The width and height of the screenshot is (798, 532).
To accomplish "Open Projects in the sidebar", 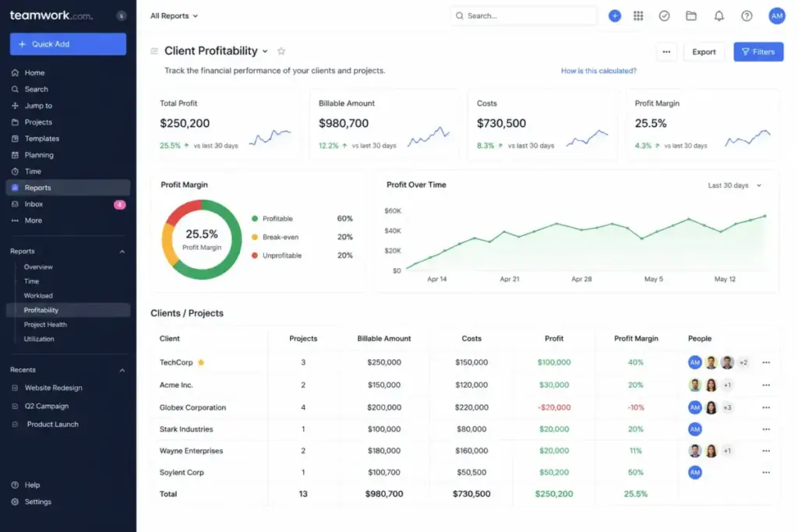I will [x=68, y=122].
